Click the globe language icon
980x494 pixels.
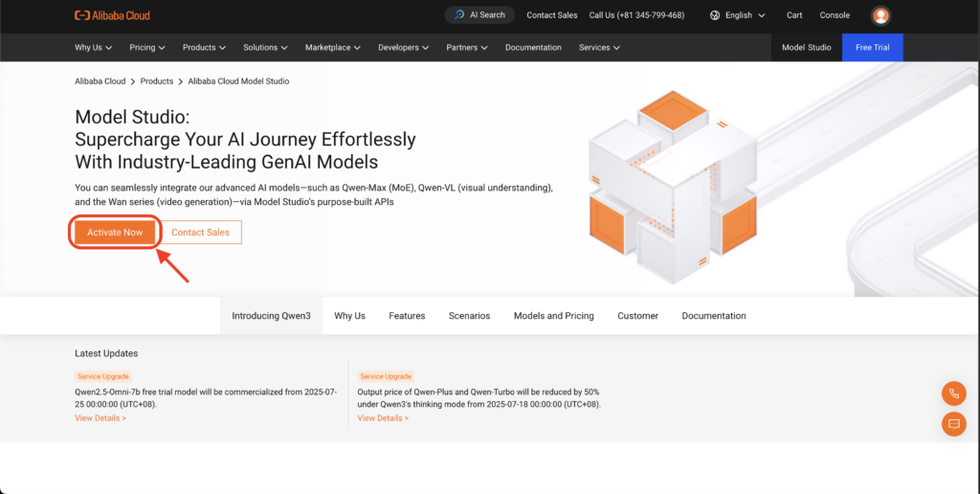click(715, 15)
